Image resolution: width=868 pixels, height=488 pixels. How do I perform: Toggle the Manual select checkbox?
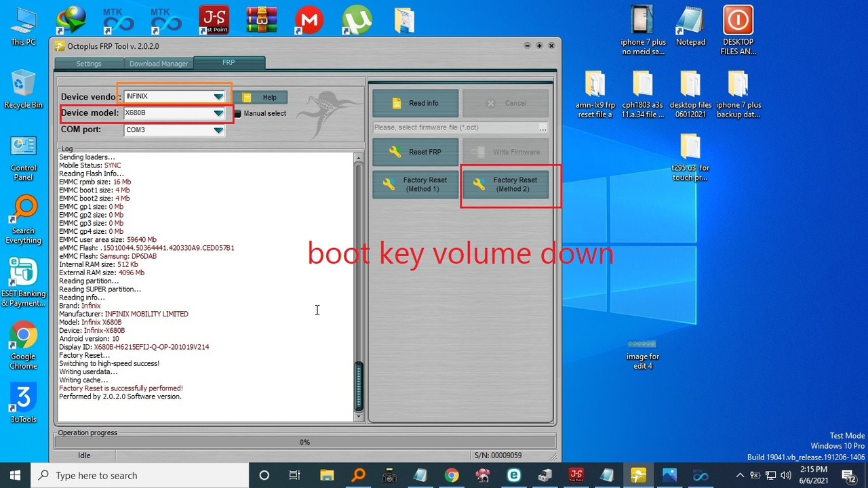tap(237, 113)
